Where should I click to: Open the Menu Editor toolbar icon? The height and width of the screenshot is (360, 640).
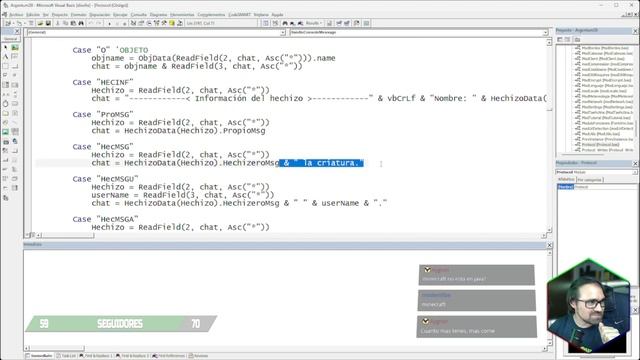[31, 23]
